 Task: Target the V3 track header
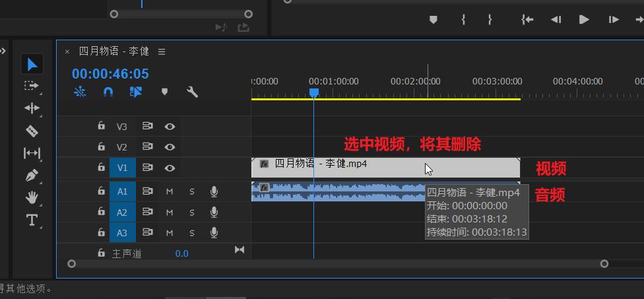[122, 127]
